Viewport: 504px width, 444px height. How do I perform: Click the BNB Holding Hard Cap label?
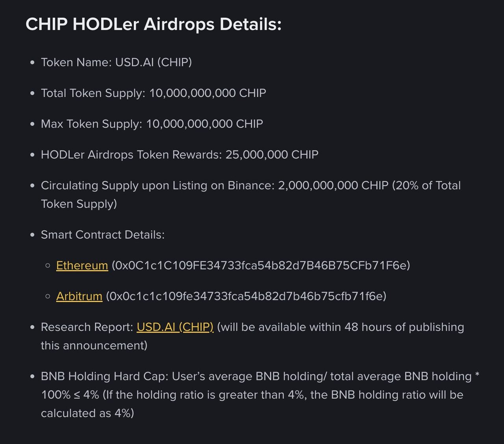pyautogui.click(x=104, y=376)
